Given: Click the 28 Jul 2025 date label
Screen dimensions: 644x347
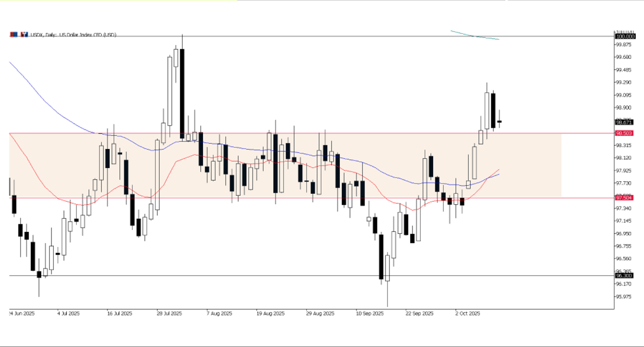Looking at the screenshot, I should click(169, 313).
